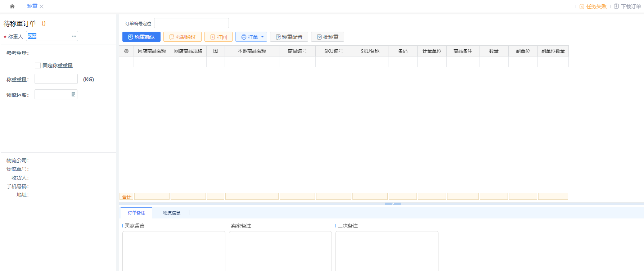Click the 待称重订单 count 0
644x271 pixels.
click(x=44, y=23)
